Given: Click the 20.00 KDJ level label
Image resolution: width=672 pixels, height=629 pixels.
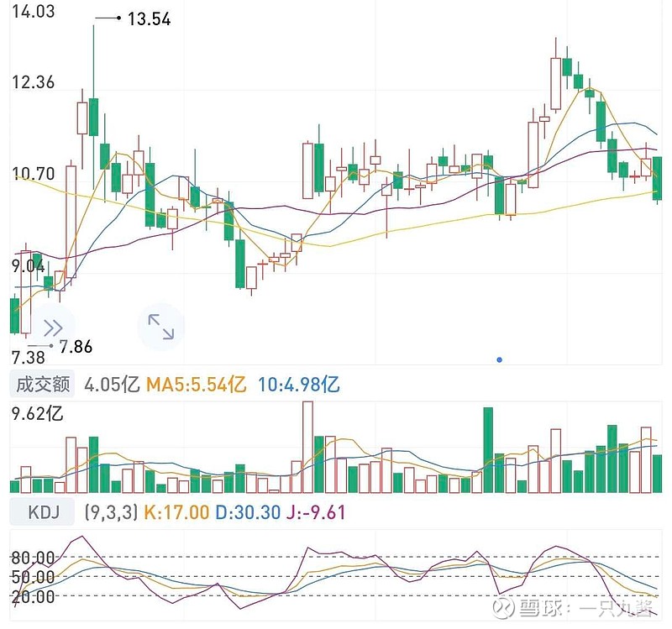Looking at the screenshot, I should point(33,596).
